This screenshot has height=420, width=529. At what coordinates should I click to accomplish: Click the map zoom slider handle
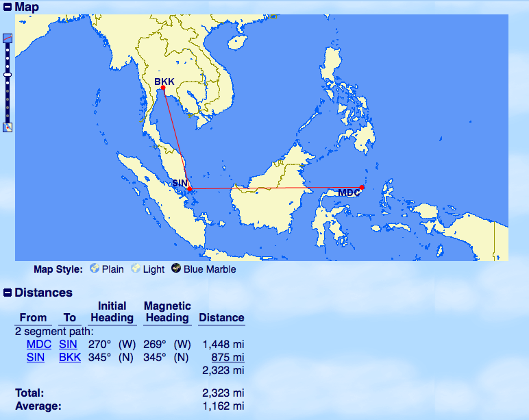8,75
